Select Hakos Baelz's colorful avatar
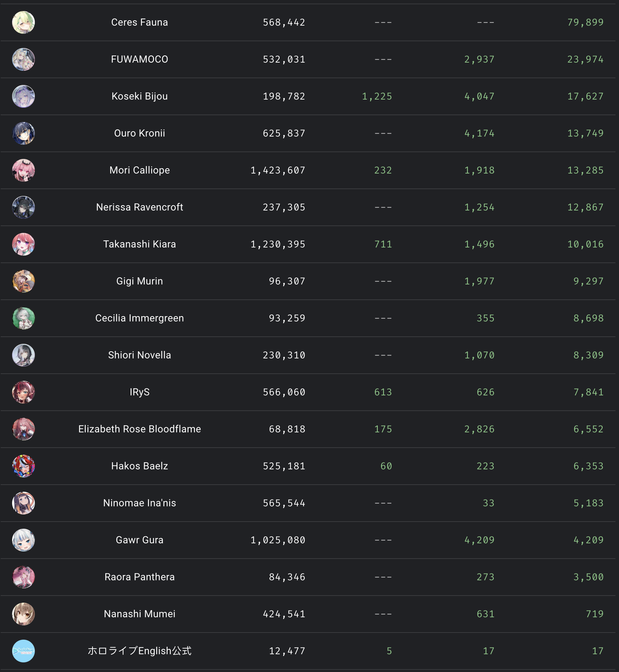 [23, 466]
